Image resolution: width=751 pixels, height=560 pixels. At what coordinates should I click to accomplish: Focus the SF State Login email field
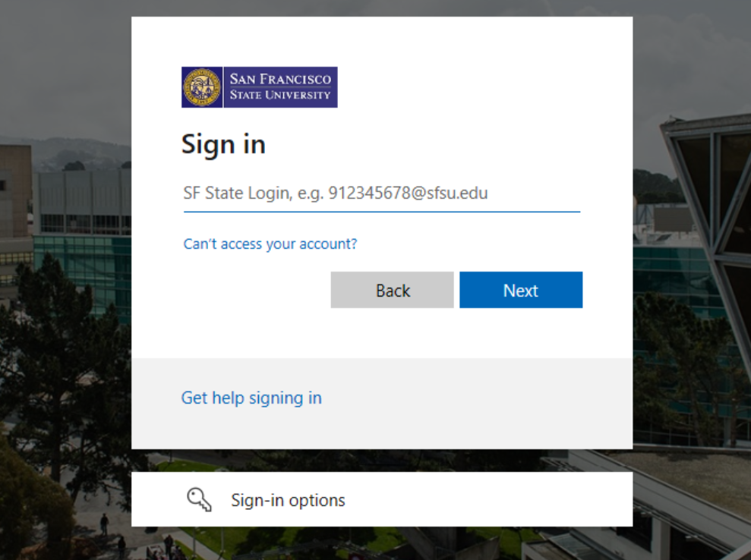click(x=381, y=193)
